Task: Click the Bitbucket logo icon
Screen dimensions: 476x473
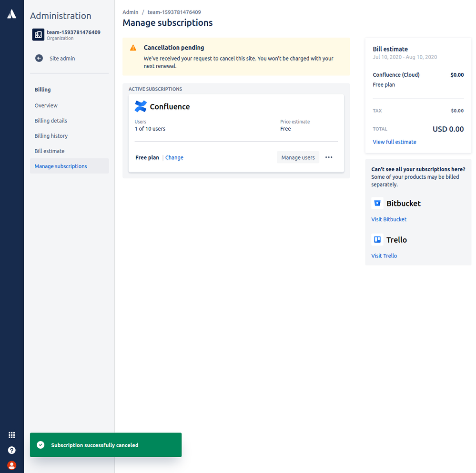Action: [x=377, y=203]
